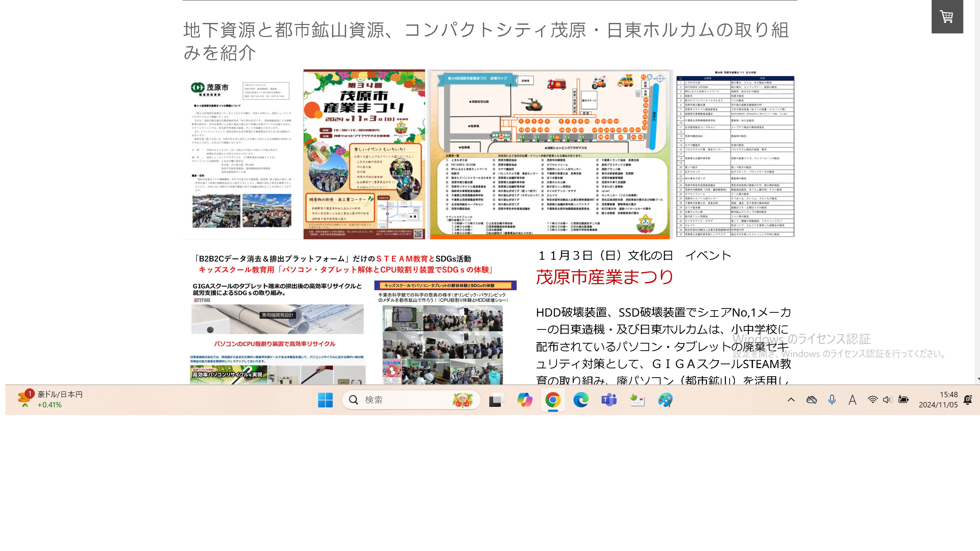The image size is (980, 551).
Task: Open the battery status flyout
Action: click(x=903, y=400)
